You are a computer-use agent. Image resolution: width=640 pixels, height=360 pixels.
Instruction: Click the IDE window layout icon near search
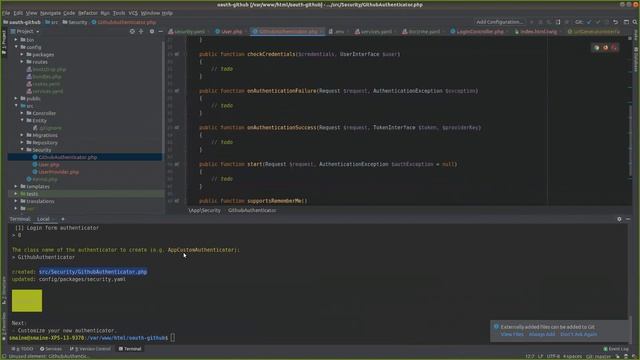[626, 22]
